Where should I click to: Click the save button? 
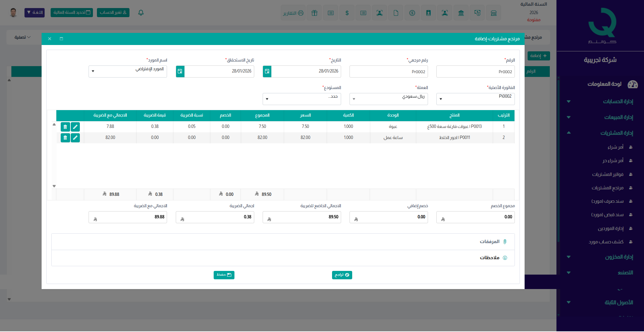(224, 275)
